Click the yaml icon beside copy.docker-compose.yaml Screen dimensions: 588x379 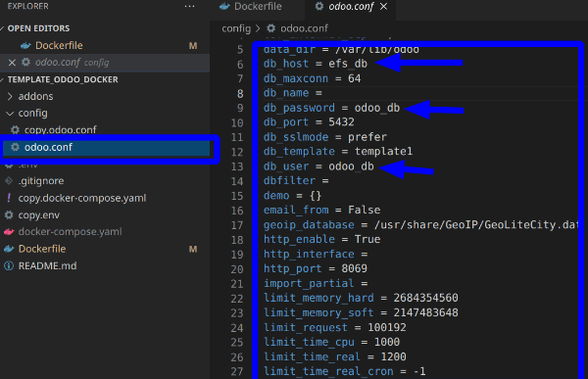pyautogui.click(x=9, y=198)
